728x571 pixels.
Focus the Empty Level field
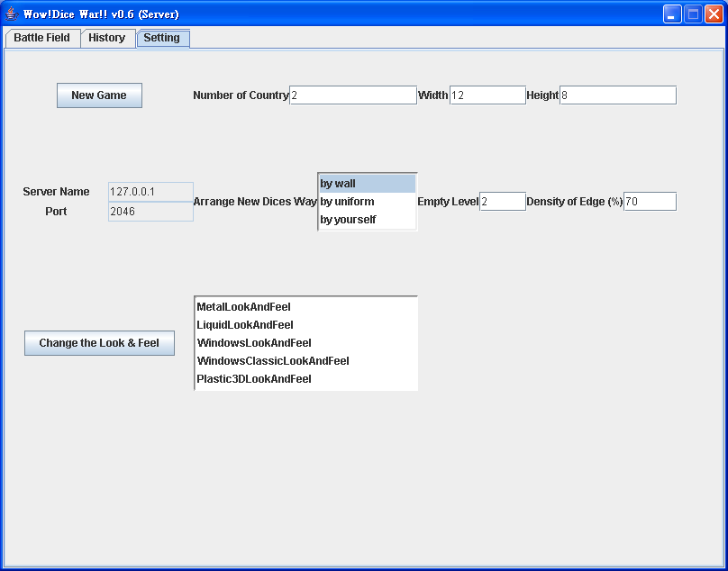(x=502, y=202)
